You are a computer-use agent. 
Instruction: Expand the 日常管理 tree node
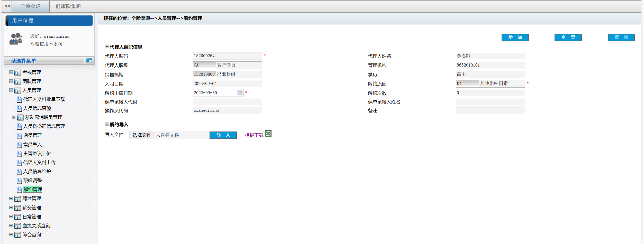tap(11, 217)
